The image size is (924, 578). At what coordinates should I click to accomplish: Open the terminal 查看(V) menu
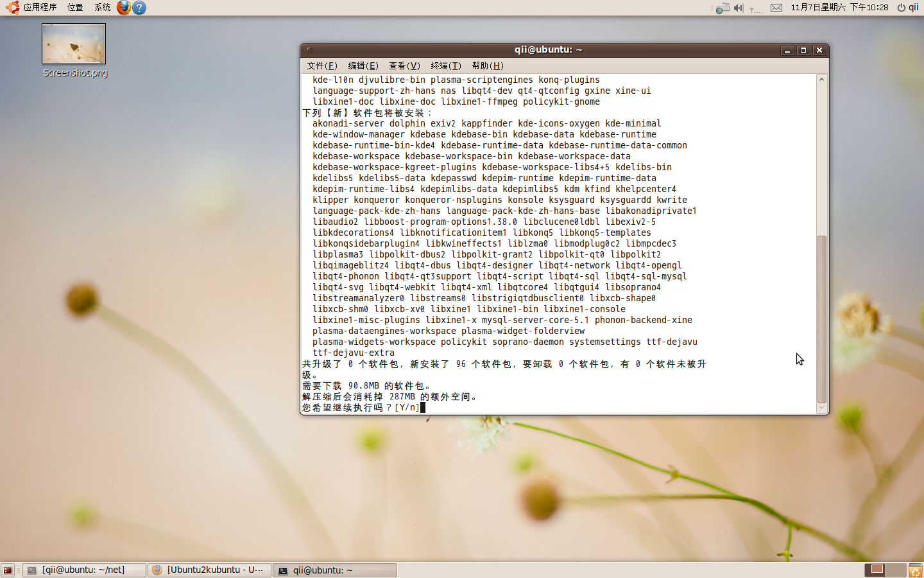(404, 66)
